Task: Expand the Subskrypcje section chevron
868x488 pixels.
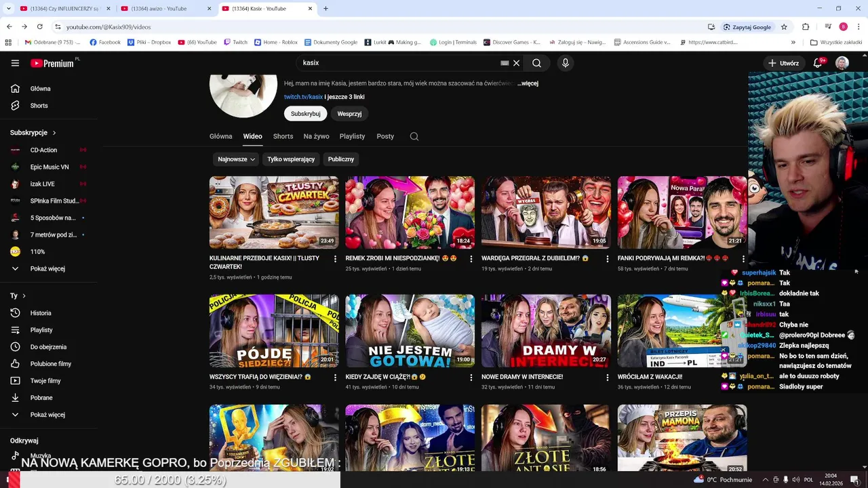Action: (x=54, y=133)
